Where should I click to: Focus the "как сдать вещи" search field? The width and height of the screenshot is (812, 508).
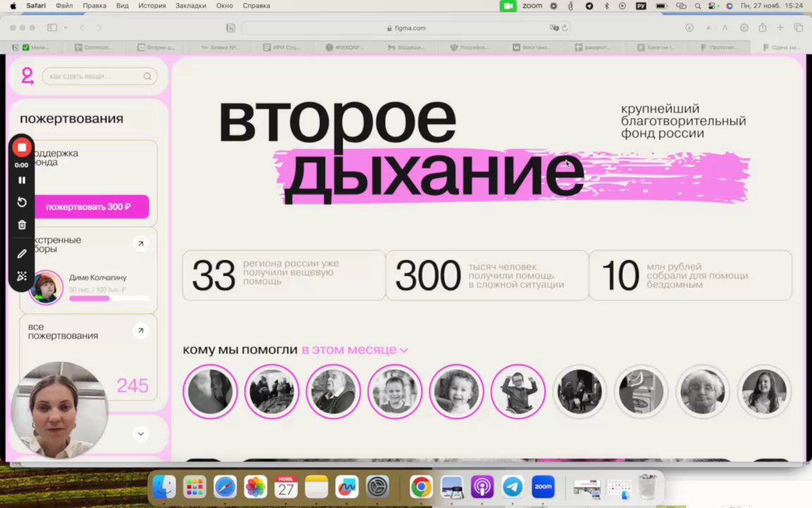pos(99,76)
